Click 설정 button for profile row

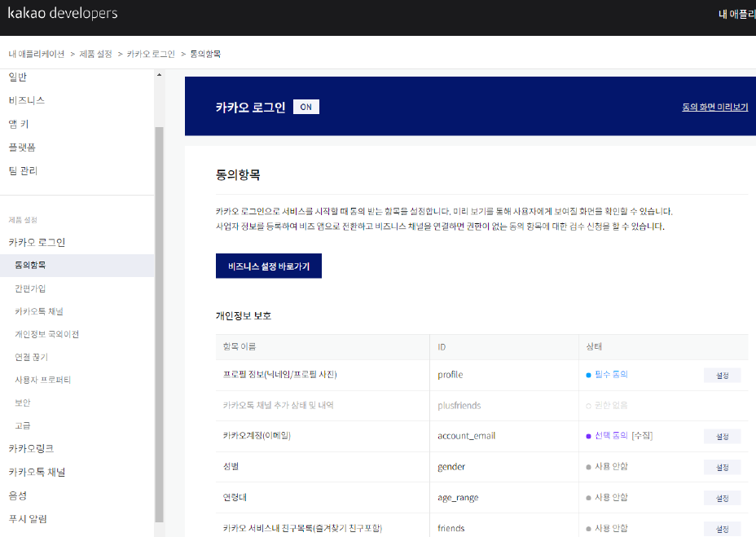pos(723,376)
